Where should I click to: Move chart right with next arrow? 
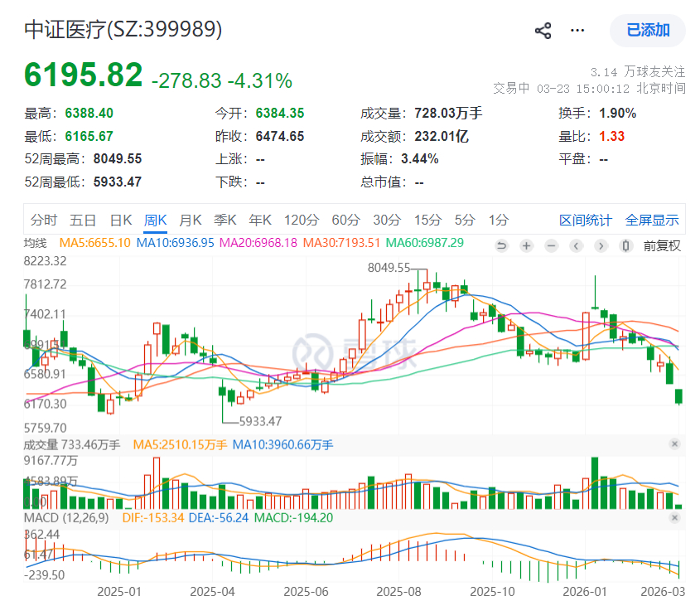click(601, 245)
